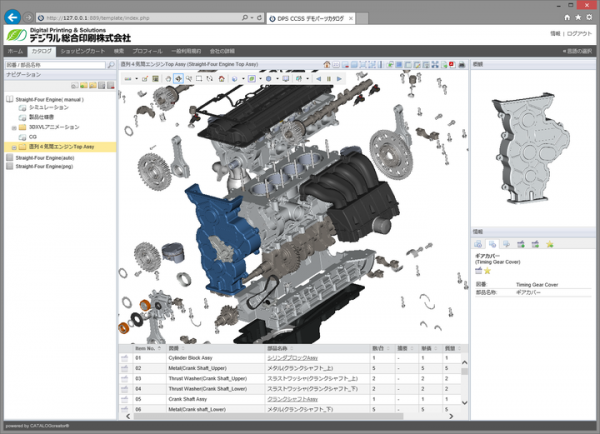Collapse the 直列4気筒エンジンTop Assy folder
The width and height of the screenshot is (600, 434).
pyautogui.click(x=14, y=147)
